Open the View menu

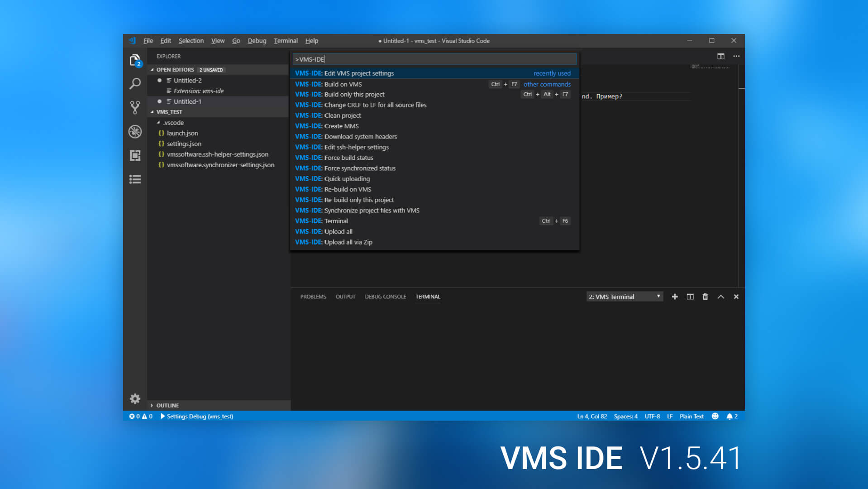218,40
